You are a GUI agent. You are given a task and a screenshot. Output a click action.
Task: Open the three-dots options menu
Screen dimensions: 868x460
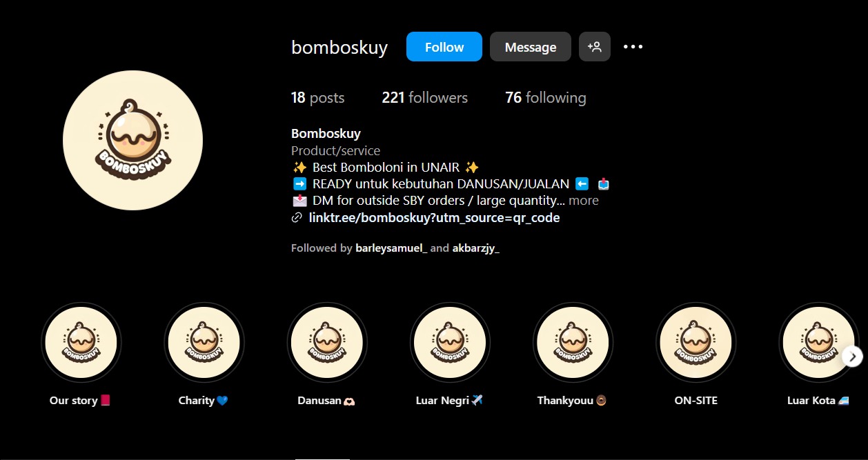[633, 47]
